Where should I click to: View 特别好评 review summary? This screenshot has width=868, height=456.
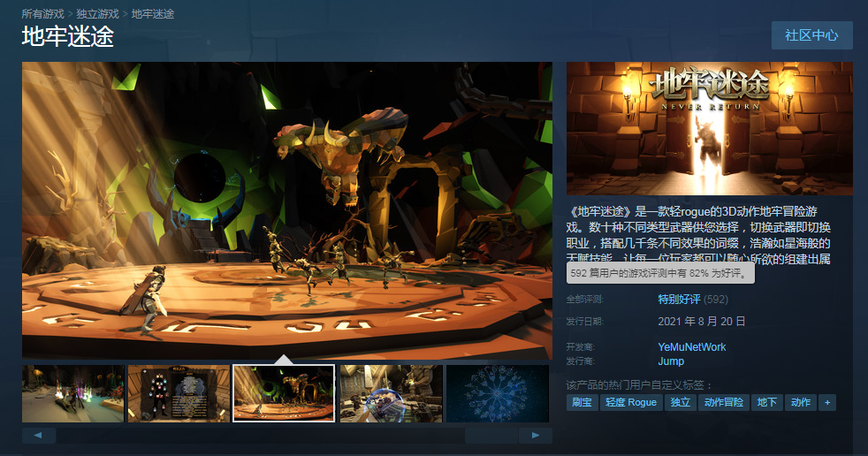(x=679, y=300)
